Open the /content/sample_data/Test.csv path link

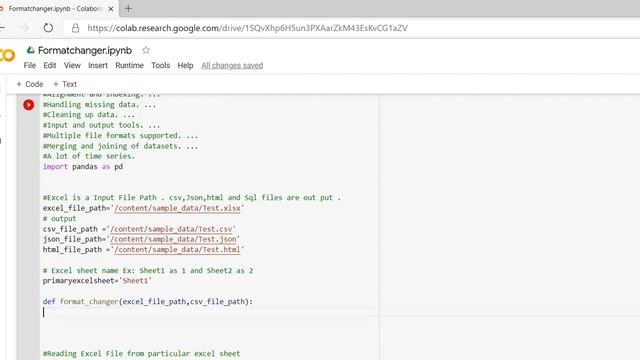click(x=171, y=229)
